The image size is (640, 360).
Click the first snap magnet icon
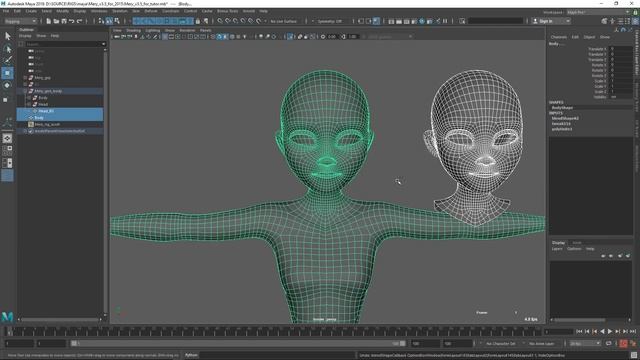(220, 21)
